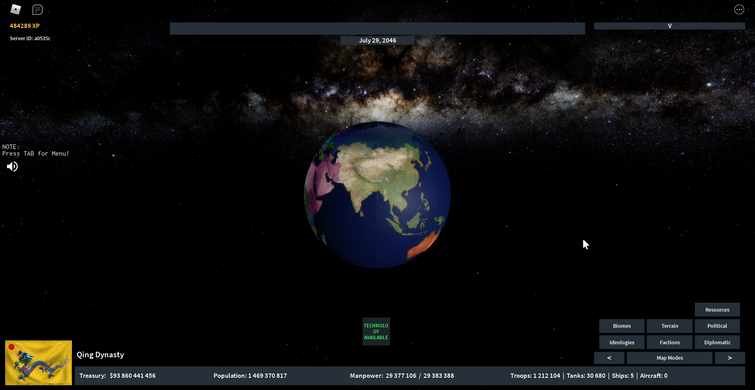This screenshot has height=390, width=755.
Task: Click the wide top notification bar
Action: pyautogui.click(x=377, y=28)
